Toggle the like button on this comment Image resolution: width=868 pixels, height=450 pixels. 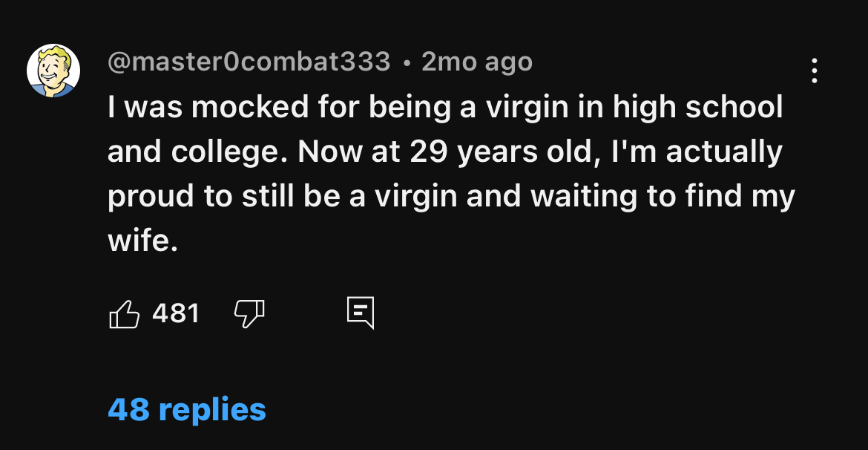125,314
